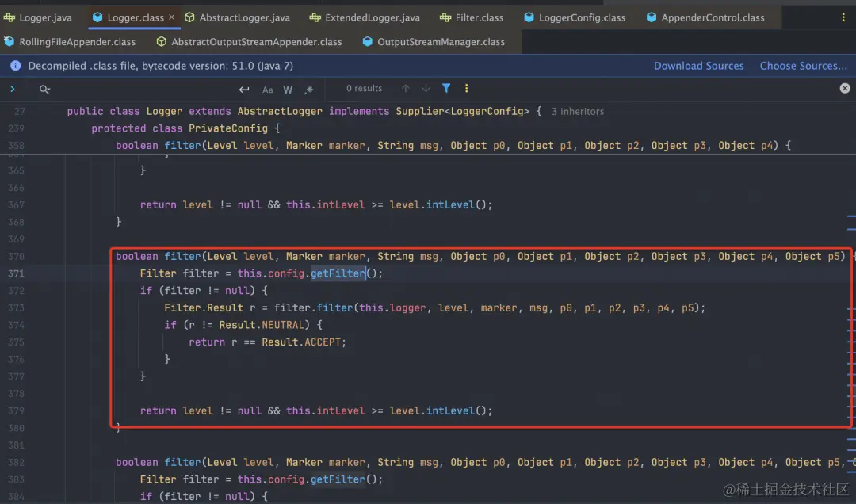Click Supplier<LoggerConfig> in class declaration
Viewport: 856px width, 504px height.
[x=462, y=112]
